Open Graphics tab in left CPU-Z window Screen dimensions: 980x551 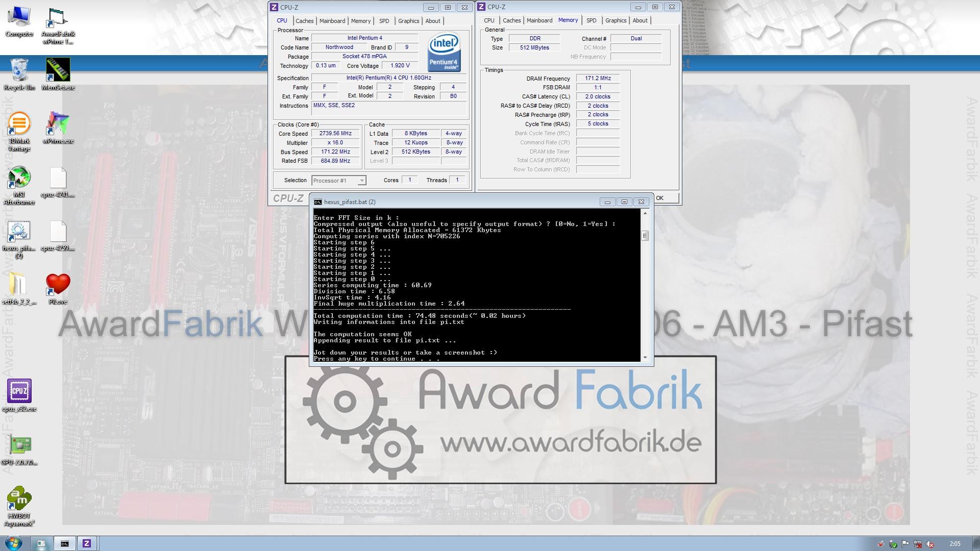409,21
